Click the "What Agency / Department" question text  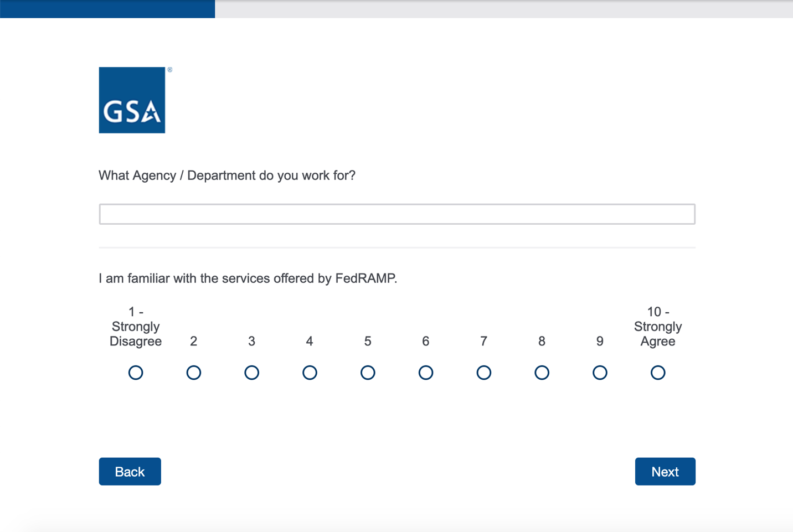pos(227,175)
